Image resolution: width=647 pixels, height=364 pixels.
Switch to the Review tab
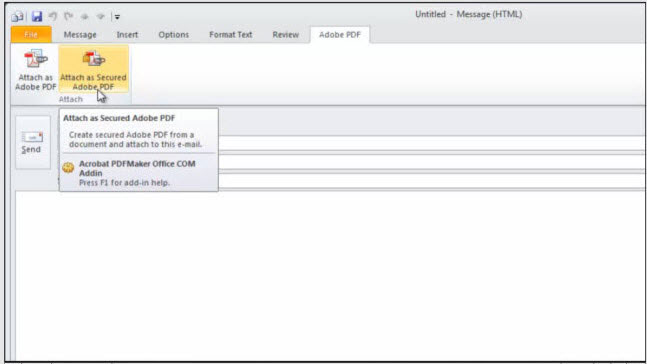click(x=286, y=35)
